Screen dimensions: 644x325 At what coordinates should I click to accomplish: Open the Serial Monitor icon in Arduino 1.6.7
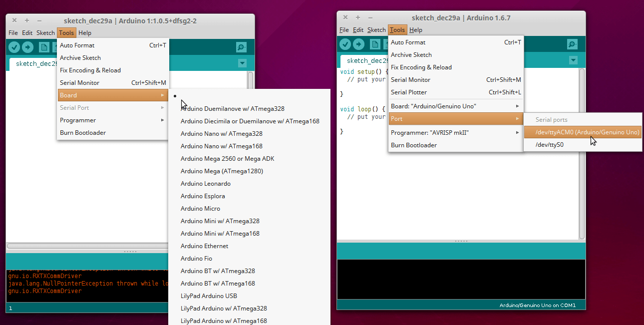[572, 44]
